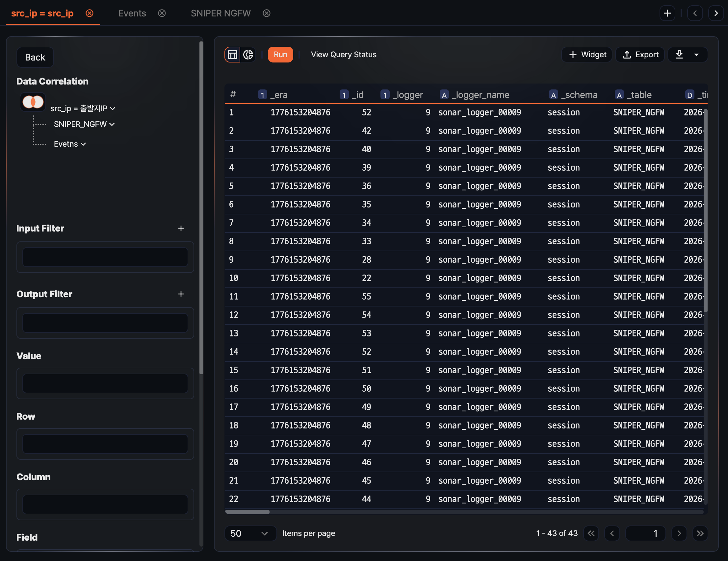This screenshot has height=561, width=728.
Task: Switch to table view icon
Action: click(232, 55)
